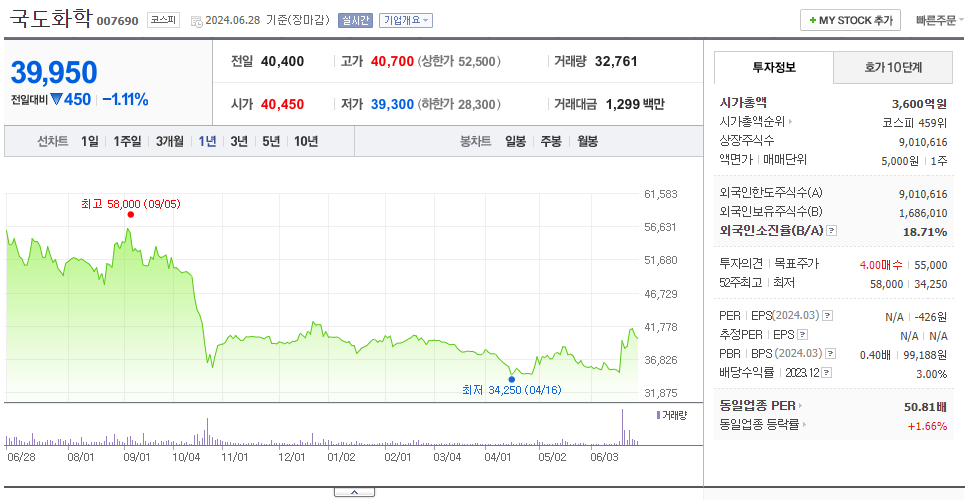Select the 3개월 line chart period
This screenshot has height=500, width=968.
[170, 141]
